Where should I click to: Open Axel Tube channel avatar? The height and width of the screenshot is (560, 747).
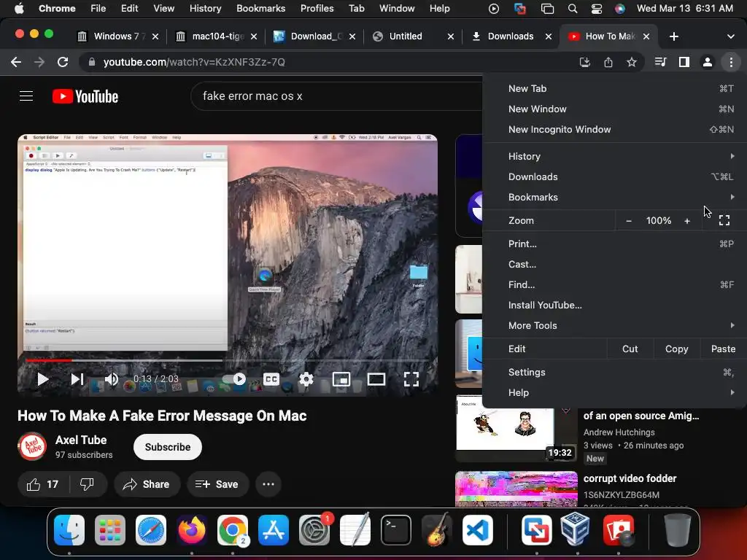click(x=32, y=447)
